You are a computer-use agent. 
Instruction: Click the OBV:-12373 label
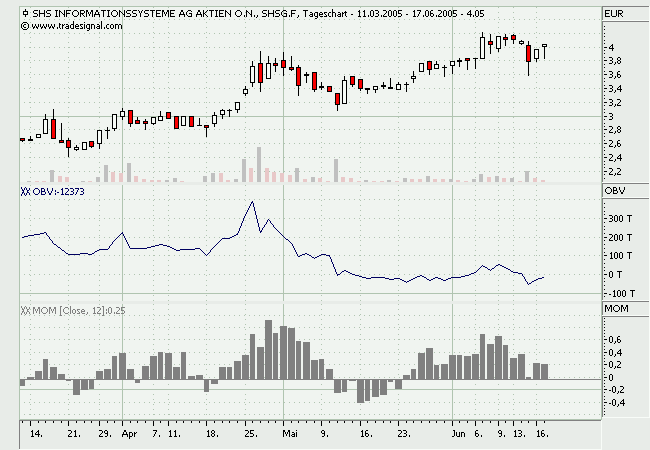click(58, 191)
